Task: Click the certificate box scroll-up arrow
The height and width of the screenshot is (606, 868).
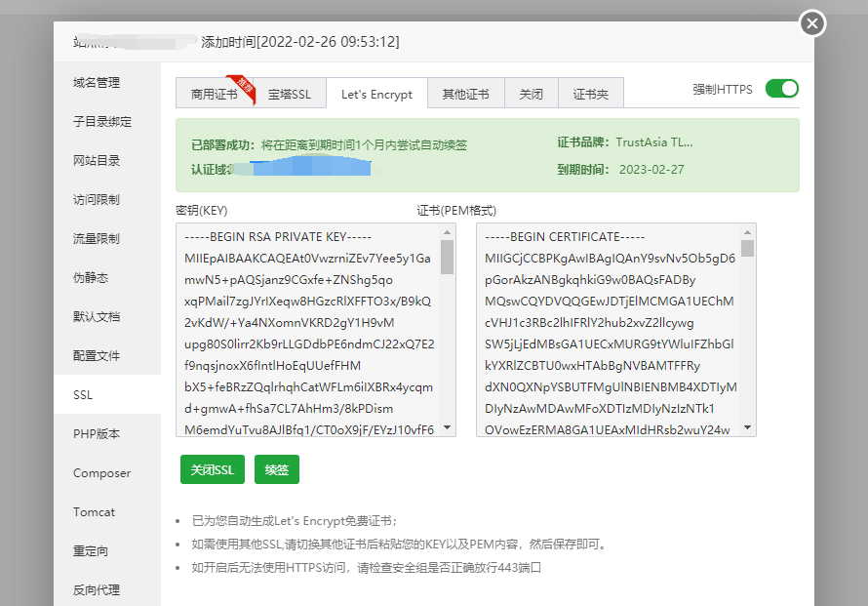Action: pos(747,231)
